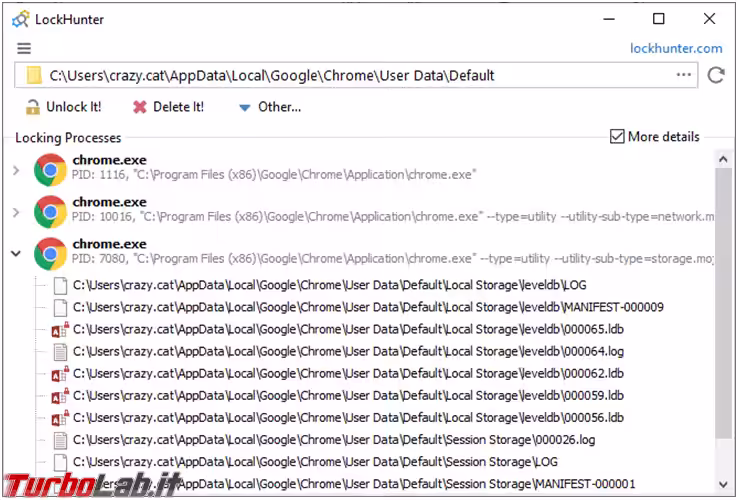738x500 pixels.
Task: Click the refresh icon beside path field
Action: pyautogui.click(x=715, y=75)
